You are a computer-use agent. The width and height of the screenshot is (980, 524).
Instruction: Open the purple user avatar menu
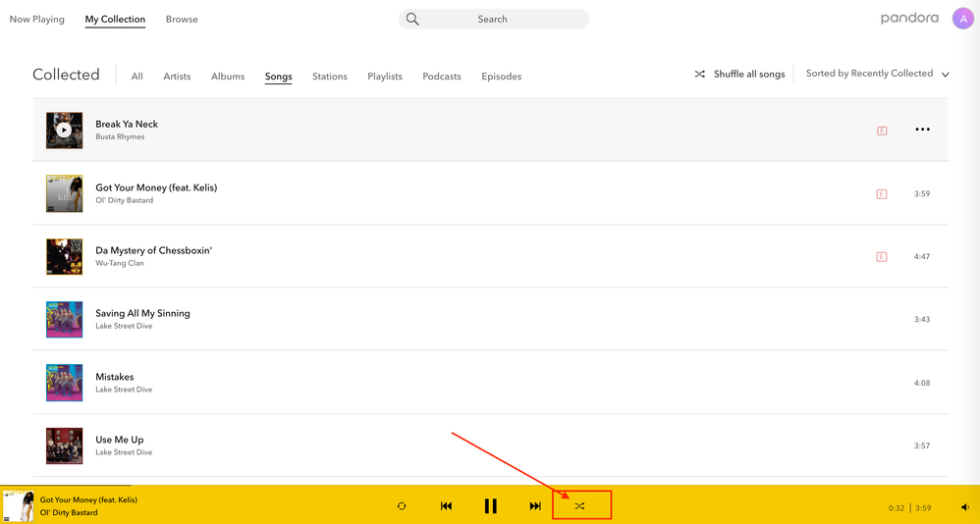(x=962, y=19)
